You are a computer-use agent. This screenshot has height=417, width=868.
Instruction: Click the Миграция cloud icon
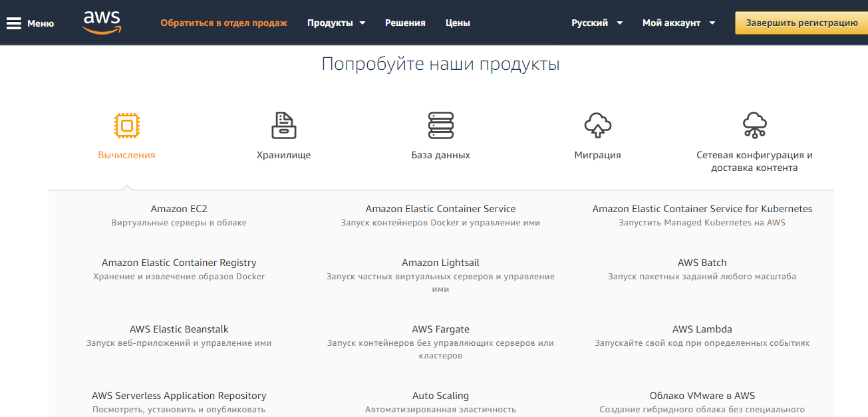[x=597, y=124]
